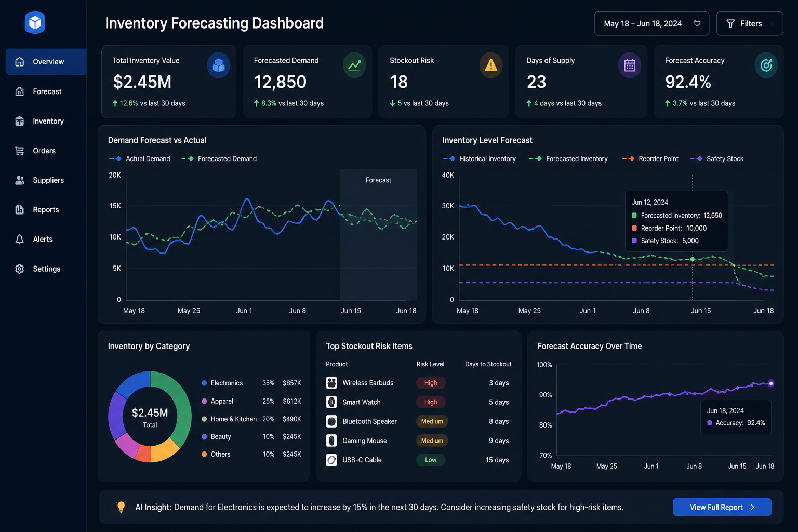Screen dimensions: 798x532
Task: Click the USB-C Cable product icon
Action: pos(331,460)
